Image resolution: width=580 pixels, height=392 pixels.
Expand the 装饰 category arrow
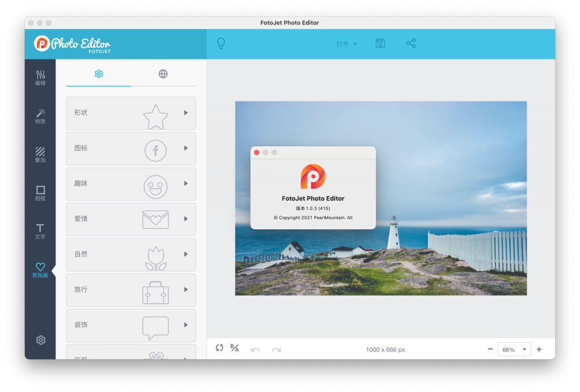pos(186,325)
